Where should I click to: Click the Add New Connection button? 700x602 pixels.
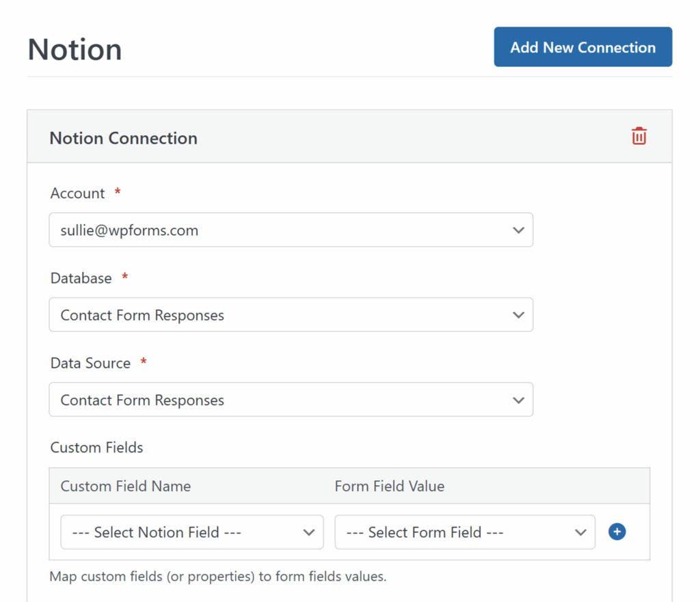coord(582,46)
